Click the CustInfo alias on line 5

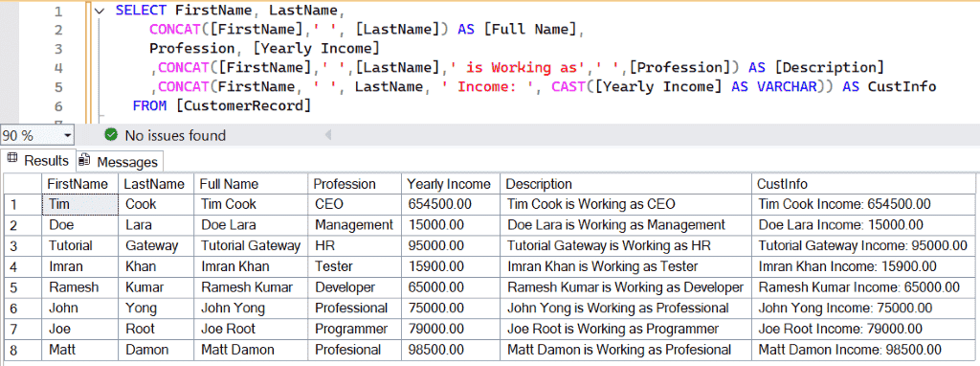tap(902, 86)
